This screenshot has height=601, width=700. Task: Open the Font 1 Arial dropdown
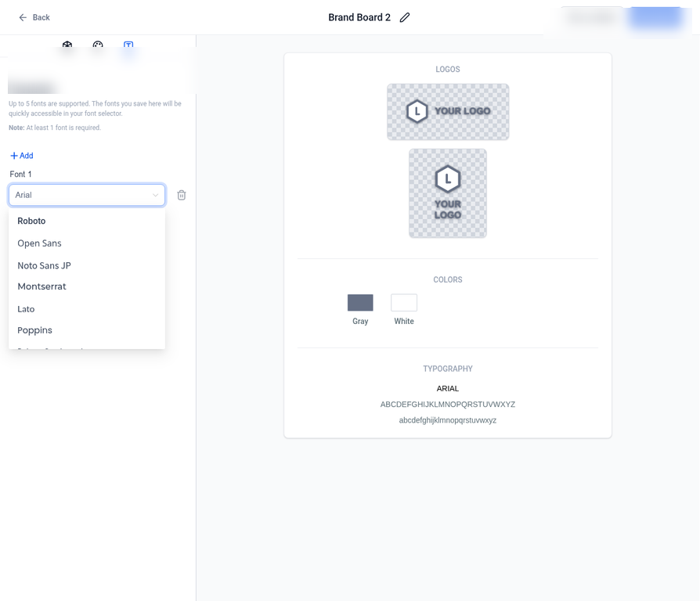(x=87, y=195)
